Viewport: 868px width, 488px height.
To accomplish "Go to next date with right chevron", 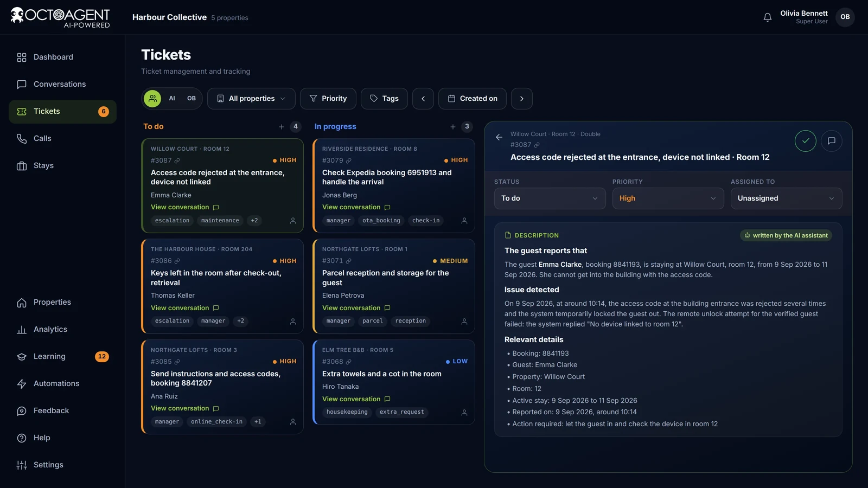I will (522, 99).
